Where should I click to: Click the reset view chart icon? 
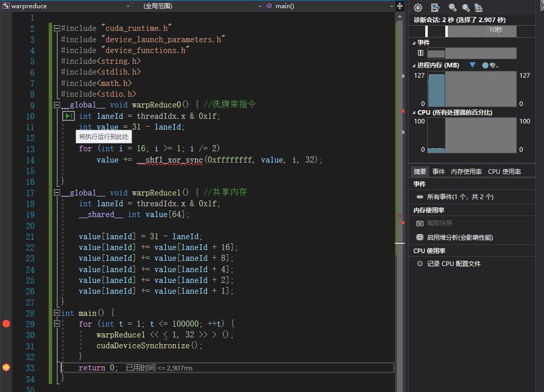pos(479,8)
